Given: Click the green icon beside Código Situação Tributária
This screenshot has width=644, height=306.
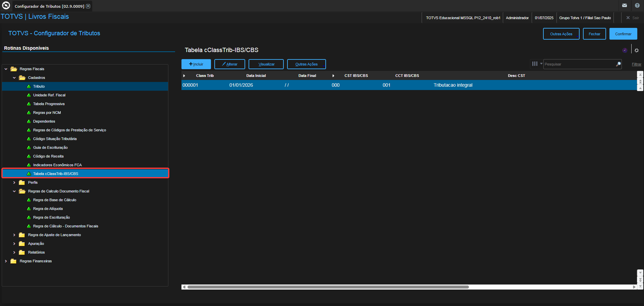Looking at the screenshot, I should click(x=29, y=139).
